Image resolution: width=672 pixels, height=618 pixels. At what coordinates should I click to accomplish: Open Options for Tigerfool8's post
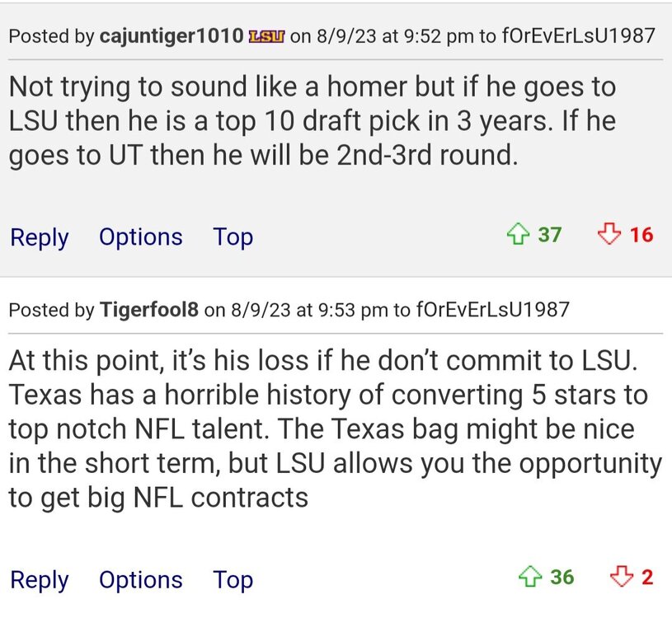click(140, 579)
